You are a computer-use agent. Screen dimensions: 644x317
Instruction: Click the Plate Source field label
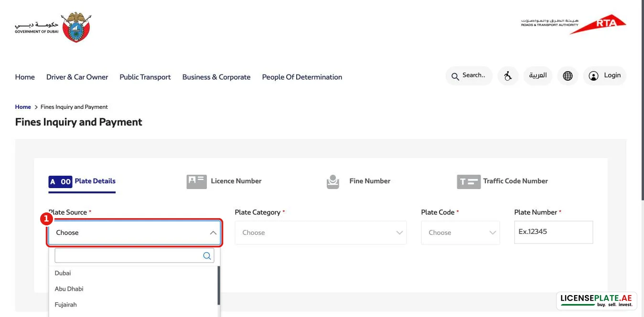pyautogui.click(x=70, y=212)
